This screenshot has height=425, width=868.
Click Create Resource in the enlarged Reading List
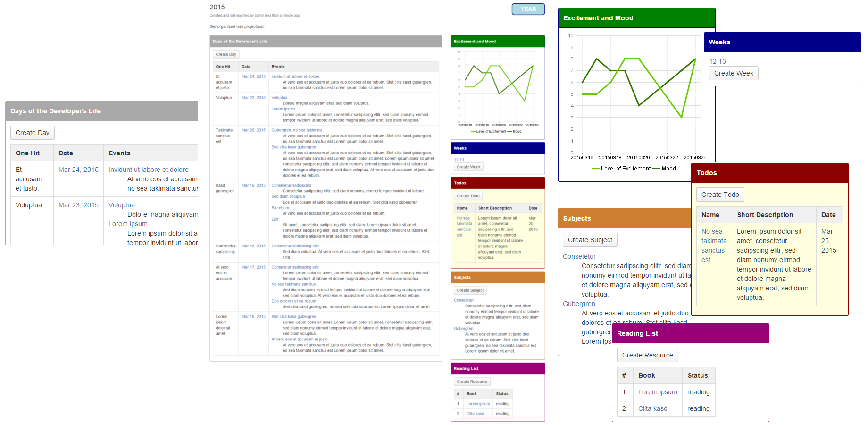point(648,355)
